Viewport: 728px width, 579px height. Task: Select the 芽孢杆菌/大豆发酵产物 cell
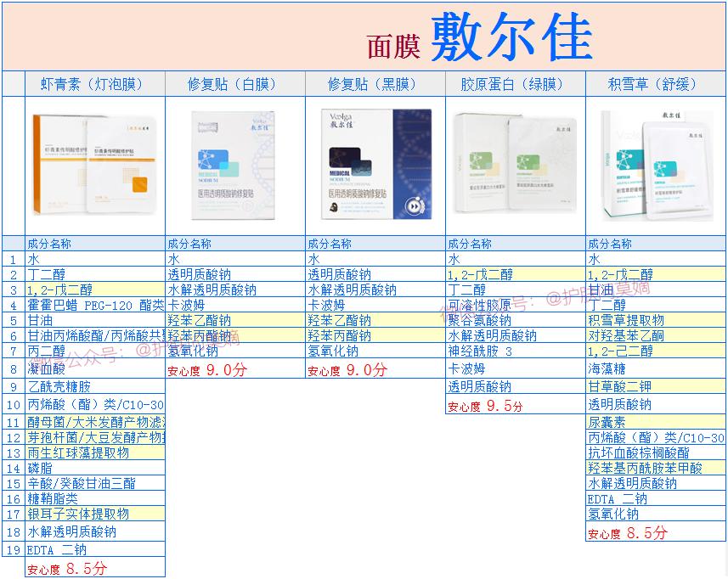coord(94,437)
